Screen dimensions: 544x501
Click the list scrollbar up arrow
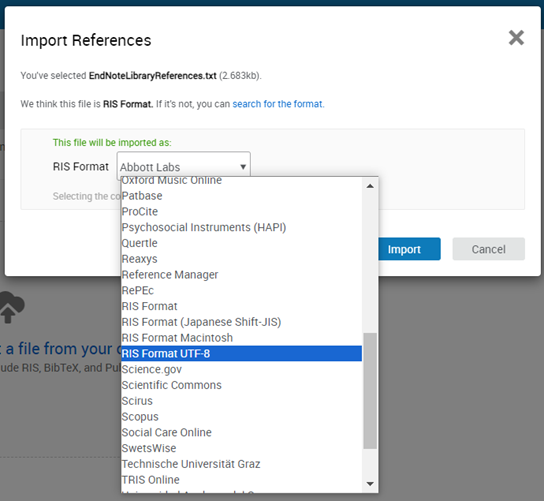pyautogui.click(x=370, y=186)
